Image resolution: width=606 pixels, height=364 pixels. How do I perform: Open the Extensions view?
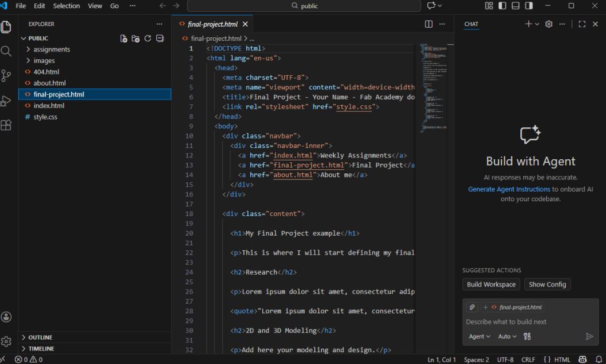[7, 125]
